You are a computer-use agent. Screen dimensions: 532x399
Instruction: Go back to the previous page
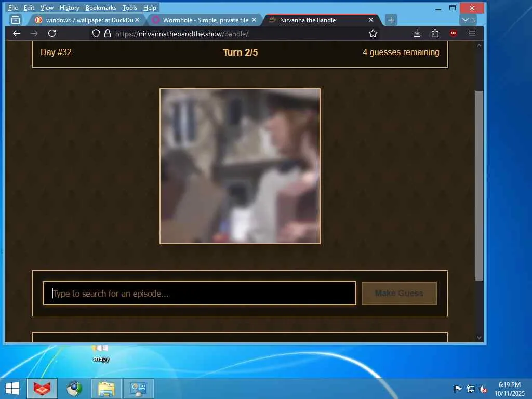tap(16, 33)
